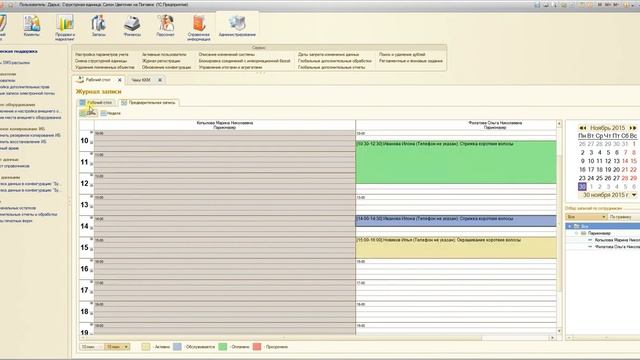Screen dimensions: 640x360
Task: Click the 13 hour label in schedule
Action: coord(84,205)
